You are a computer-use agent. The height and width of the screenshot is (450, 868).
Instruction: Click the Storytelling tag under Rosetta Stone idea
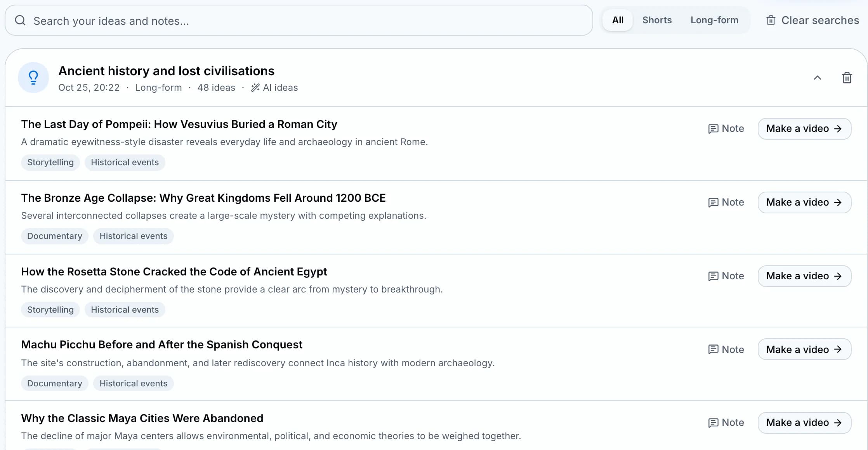click(x=50, y=310)
